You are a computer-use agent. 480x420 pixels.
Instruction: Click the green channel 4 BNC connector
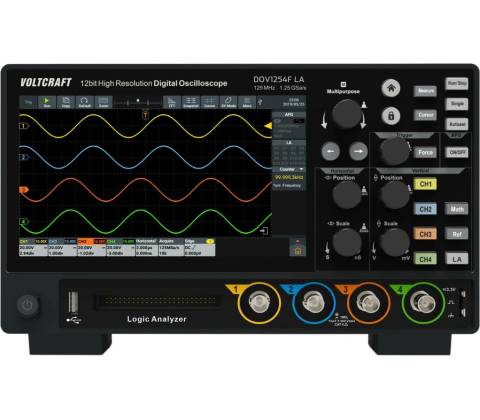(x=423, y=303)
